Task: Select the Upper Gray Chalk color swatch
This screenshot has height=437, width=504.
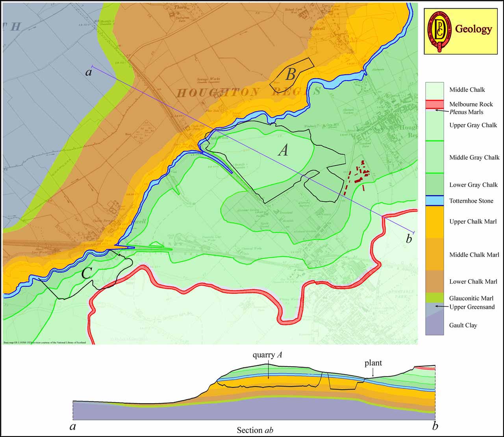Action: [434, 125]
